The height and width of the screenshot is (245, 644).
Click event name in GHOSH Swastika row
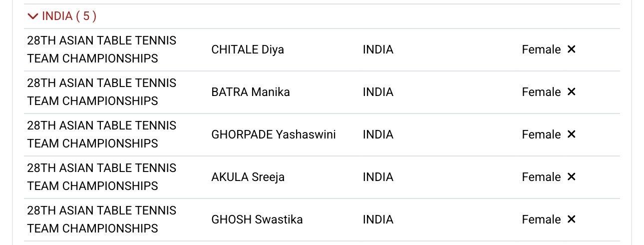[x=102, y=219]
